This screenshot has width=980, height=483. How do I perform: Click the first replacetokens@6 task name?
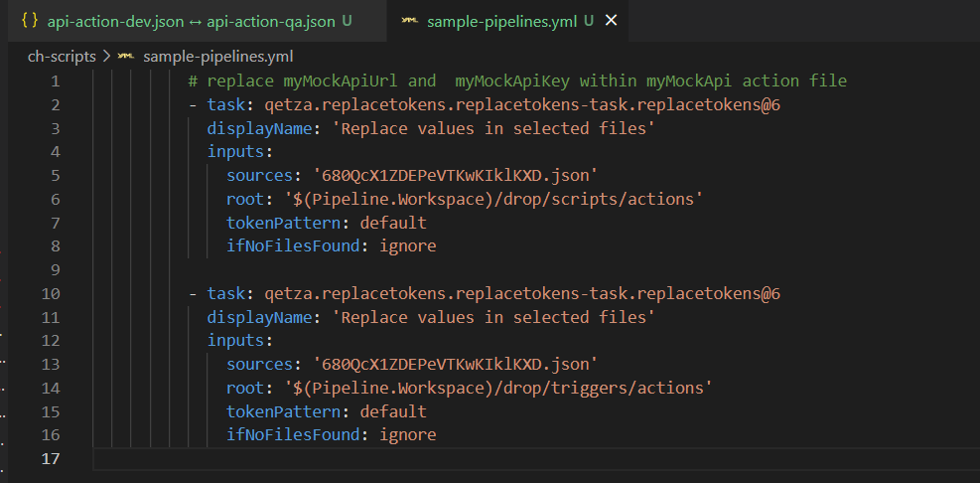pos(521,104)
